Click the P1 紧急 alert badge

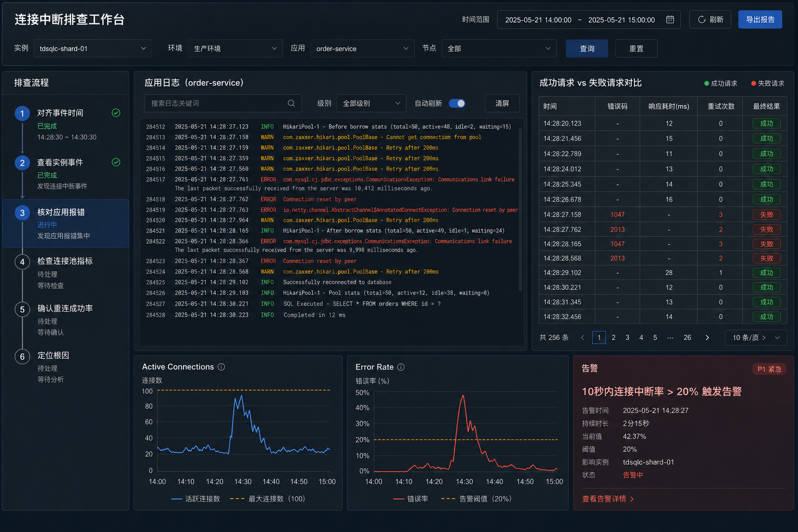point(769,369)
